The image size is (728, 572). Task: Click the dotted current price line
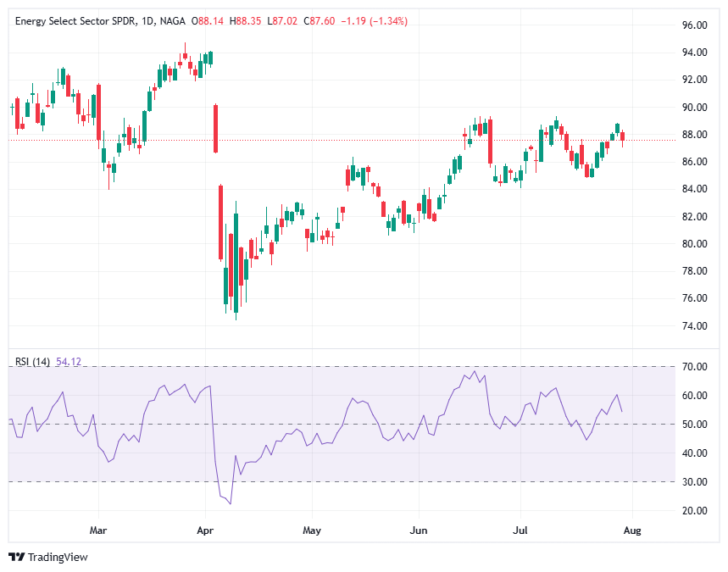point(339,140)
